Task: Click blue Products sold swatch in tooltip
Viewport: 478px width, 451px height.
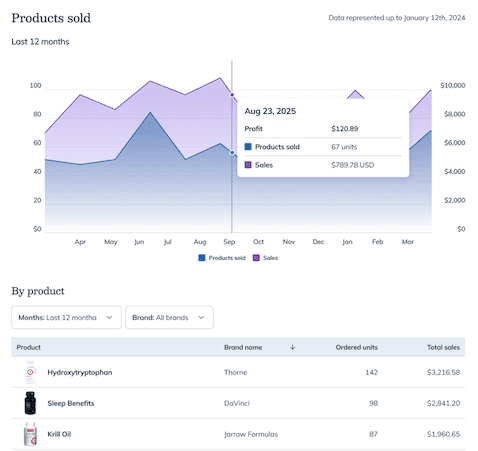Action: (248, 147)
